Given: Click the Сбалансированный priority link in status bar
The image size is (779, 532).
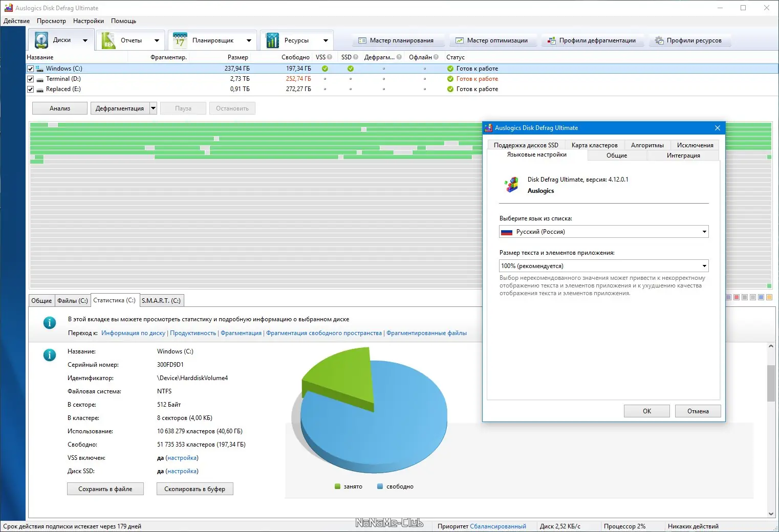Looking at the screenshot, I should [498, 526].
